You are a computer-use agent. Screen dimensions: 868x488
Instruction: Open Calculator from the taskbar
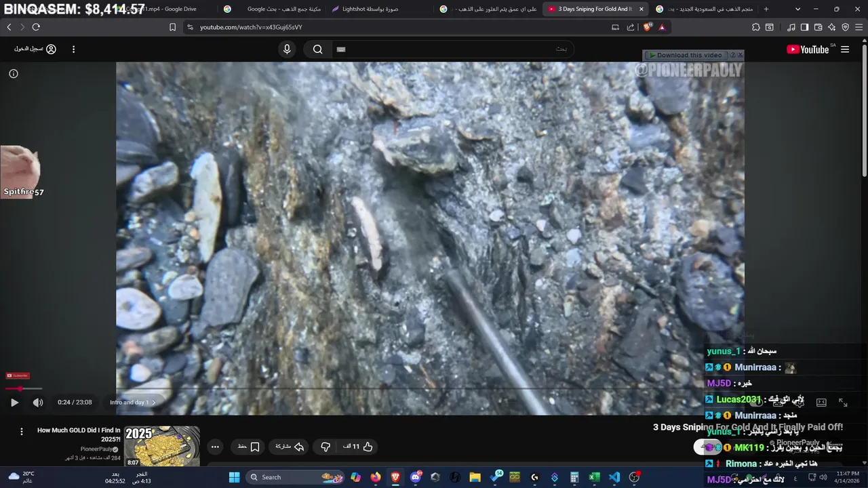pyautogui.click(x=574, y=477)
